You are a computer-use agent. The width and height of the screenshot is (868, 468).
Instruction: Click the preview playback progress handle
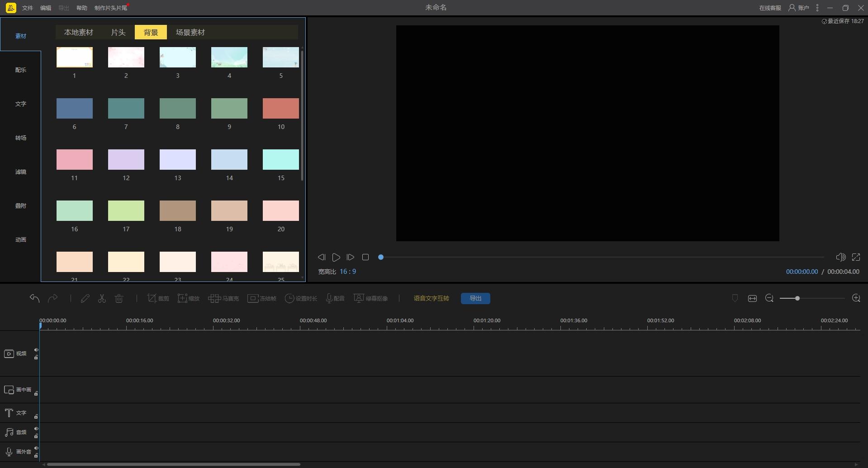(x=381, y=257)
